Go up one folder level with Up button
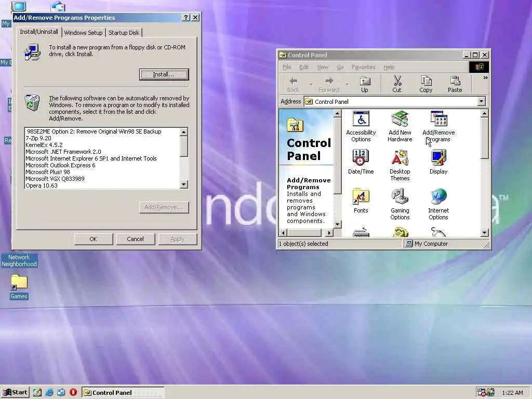The width and height of the screenshot is (532, 399). click(365, 85)
